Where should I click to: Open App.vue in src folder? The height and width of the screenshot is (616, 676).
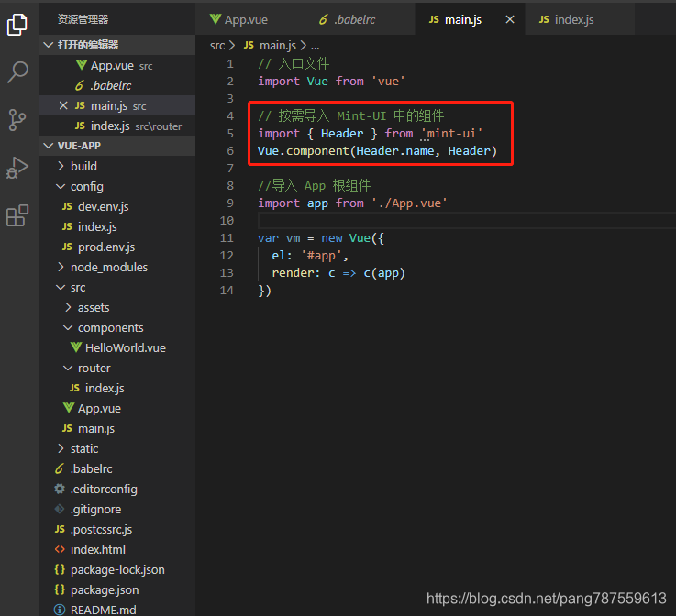(117, 408)
